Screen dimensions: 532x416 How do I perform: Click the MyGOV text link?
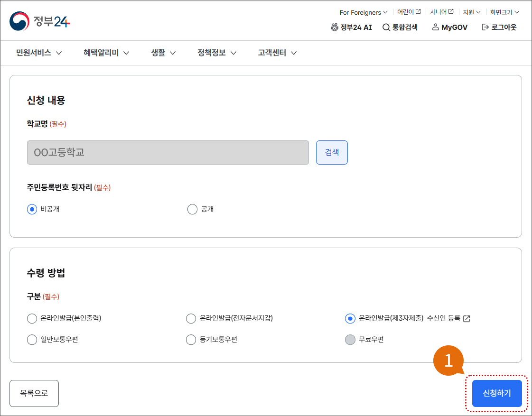(x=455, y=28)
